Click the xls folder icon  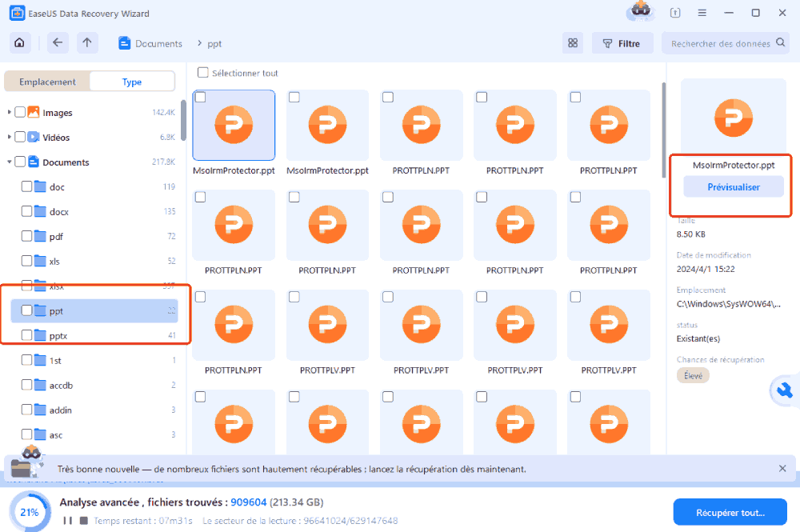point(40,261)
